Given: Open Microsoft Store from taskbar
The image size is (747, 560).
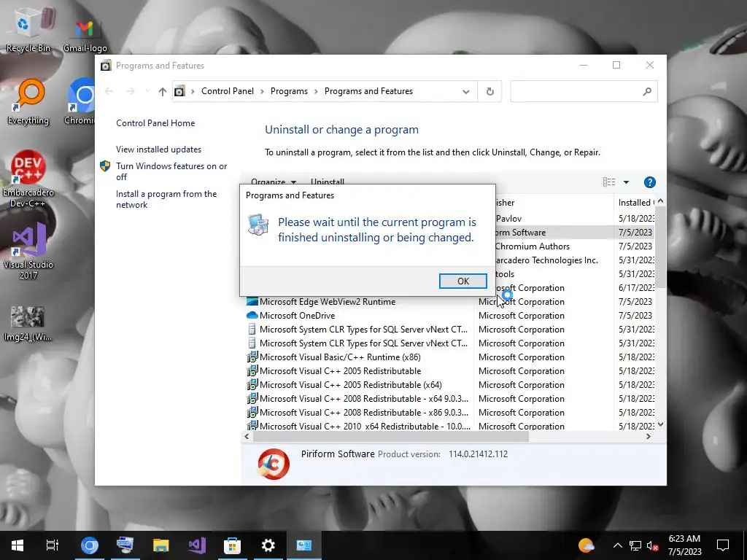Looking at the screenshot, I should (233, 545).
